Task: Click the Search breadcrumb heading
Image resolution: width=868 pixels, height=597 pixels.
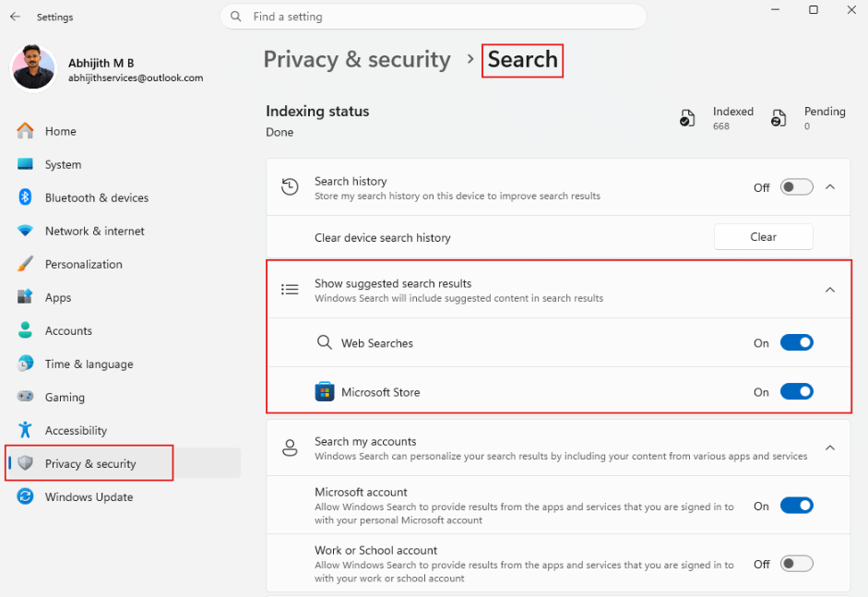Action: click(523, 59)
